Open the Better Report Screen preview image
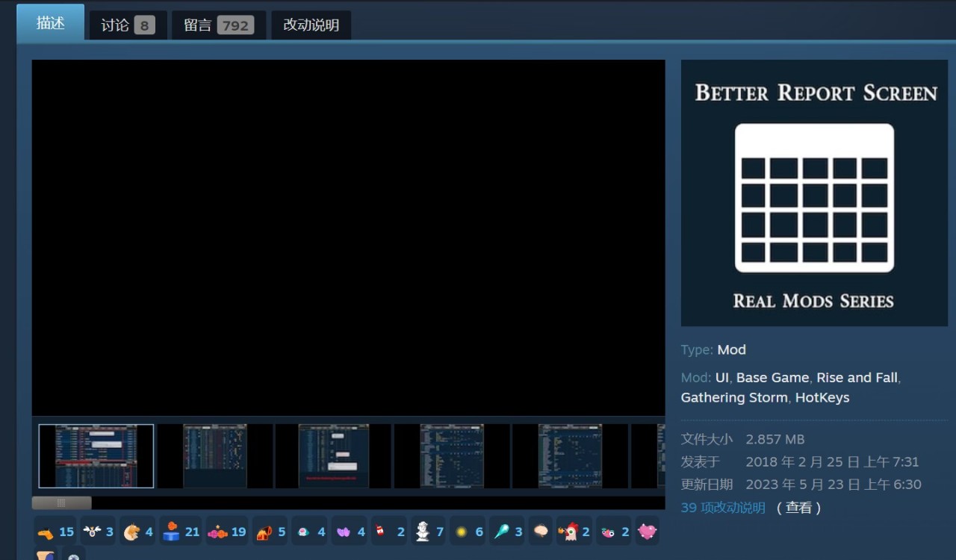The width and height of the screenshot is (956, 560). point(814,193)
